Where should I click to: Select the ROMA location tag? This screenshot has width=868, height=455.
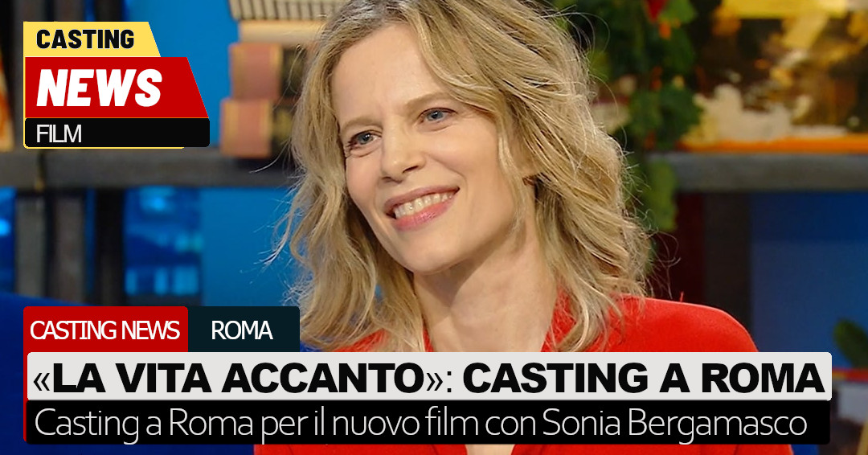pos(242,330)
